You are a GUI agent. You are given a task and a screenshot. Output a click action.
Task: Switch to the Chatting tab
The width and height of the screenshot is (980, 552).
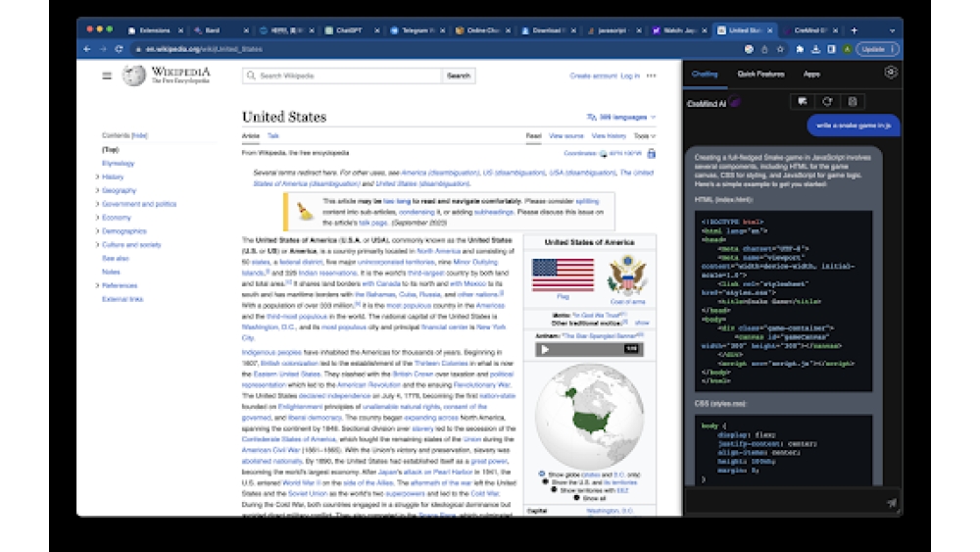(705, 74)
